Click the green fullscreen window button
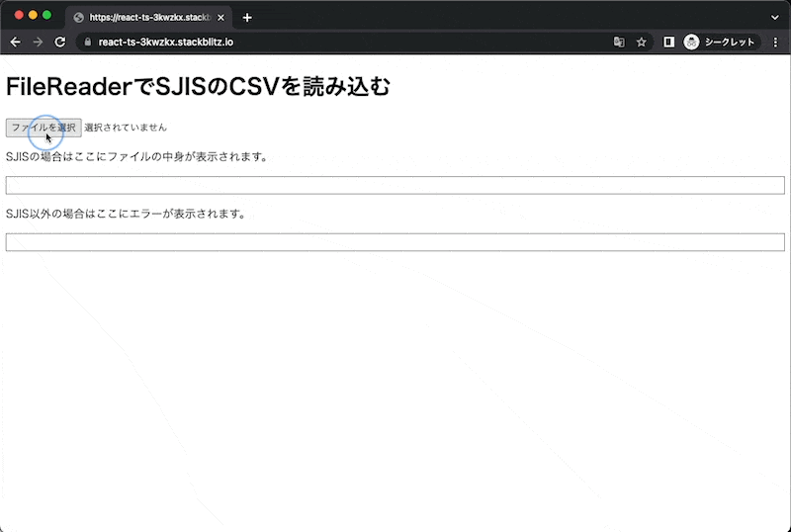Screen dimensions: 791x532 46,15
